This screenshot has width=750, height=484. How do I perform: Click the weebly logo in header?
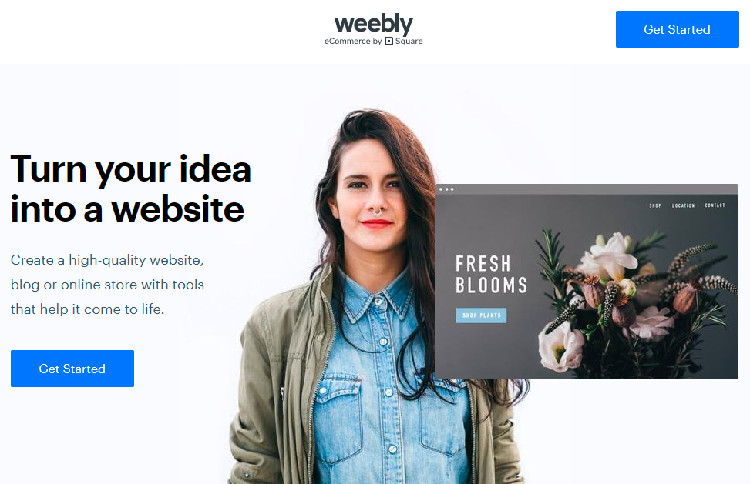[x=373, y=23]
